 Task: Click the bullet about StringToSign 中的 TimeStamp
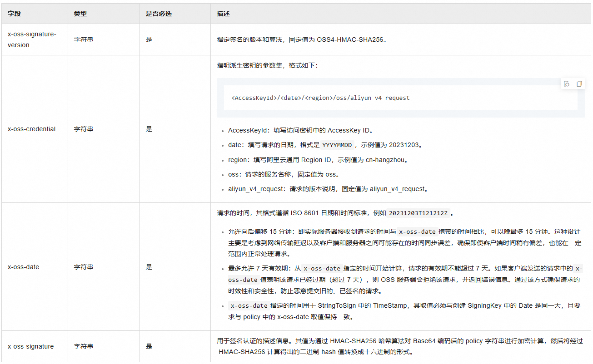(x=404, y=311)
